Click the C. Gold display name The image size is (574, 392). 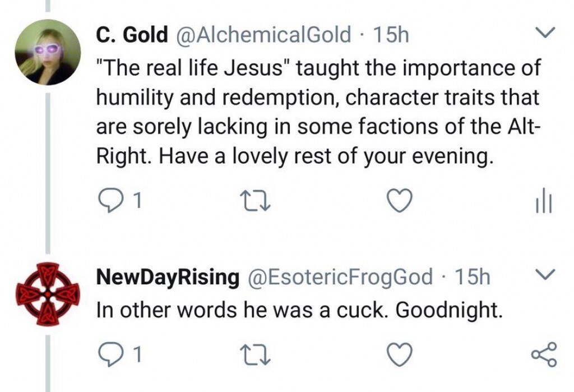(132, 35)
